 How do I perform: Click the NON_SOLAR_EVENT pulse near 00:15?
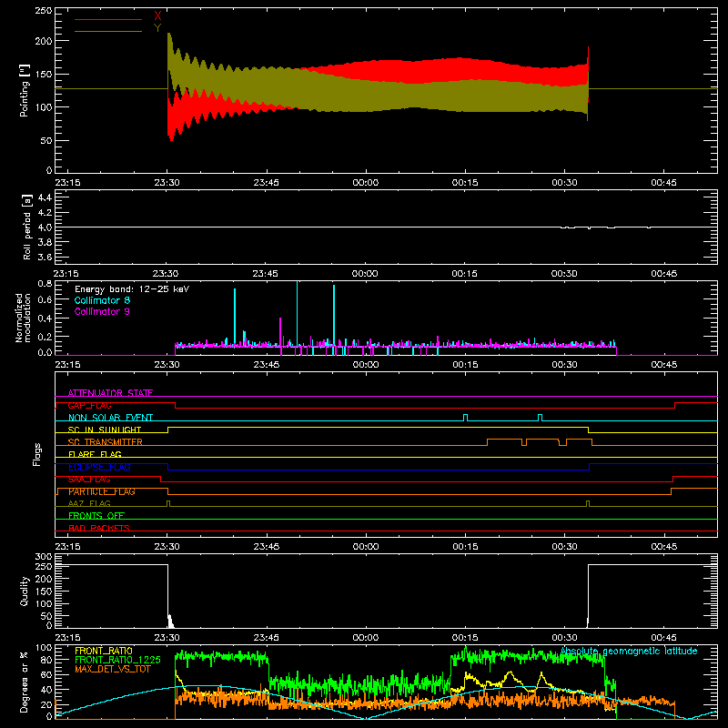point(466,417)
